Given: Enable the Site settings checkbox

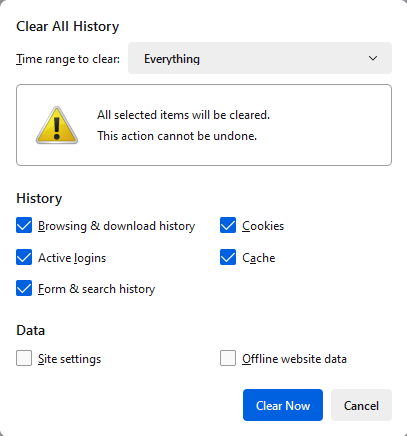Looking at the screenshot, I should (x=24, y=358).
